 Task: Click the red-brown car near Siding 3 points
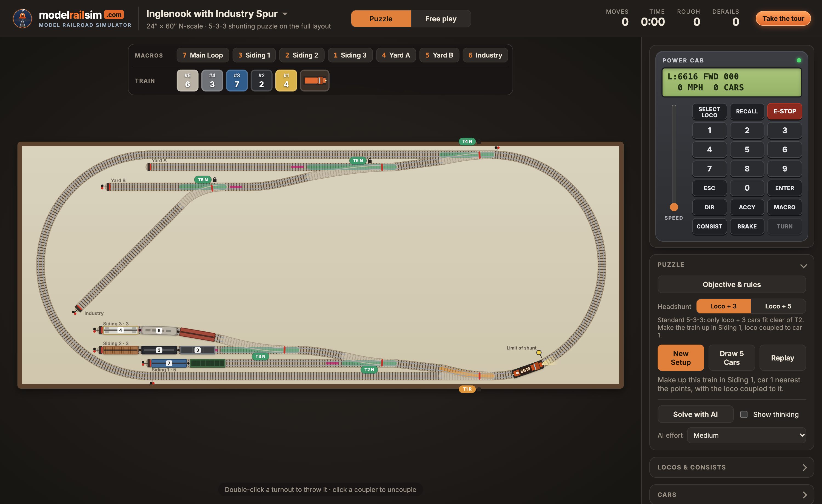click(198, 334)
